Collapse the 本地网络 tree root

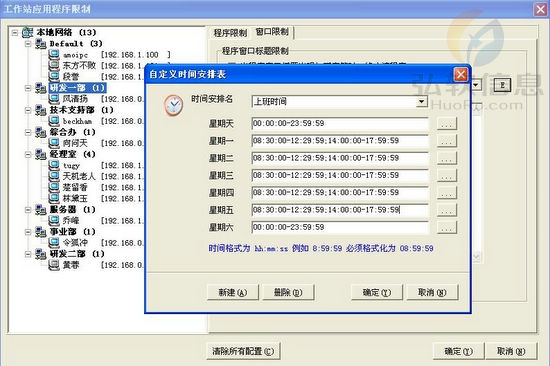coord(15,33)
